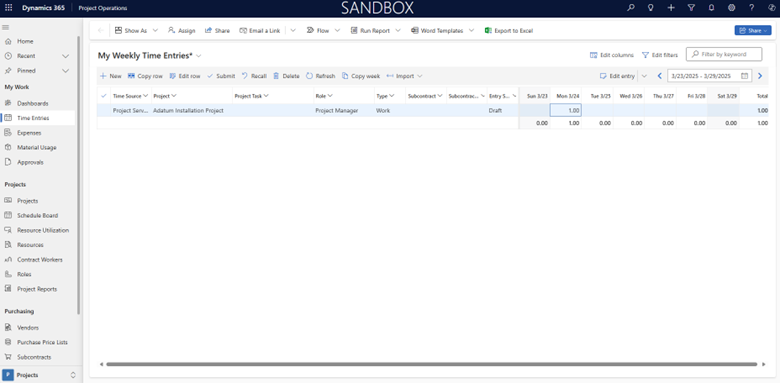Open the app launcher waffle icon
The image size is (780, 383).
pos(8,8)
